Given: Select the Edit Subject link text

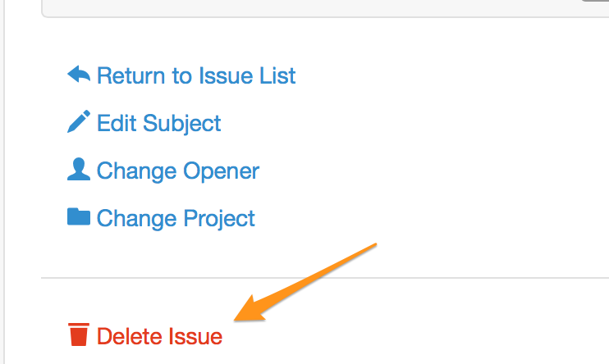Looking at the screenshot, I should [158, 124].
